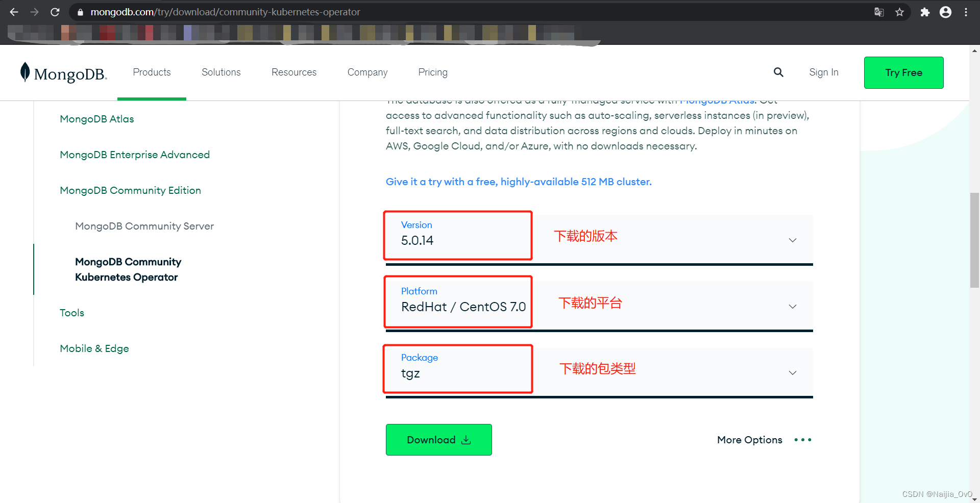The image size is (980, 503).
Task: Select MongoDB Community Kubernetes Operator sidebar item
Action: tap(128, 269)
